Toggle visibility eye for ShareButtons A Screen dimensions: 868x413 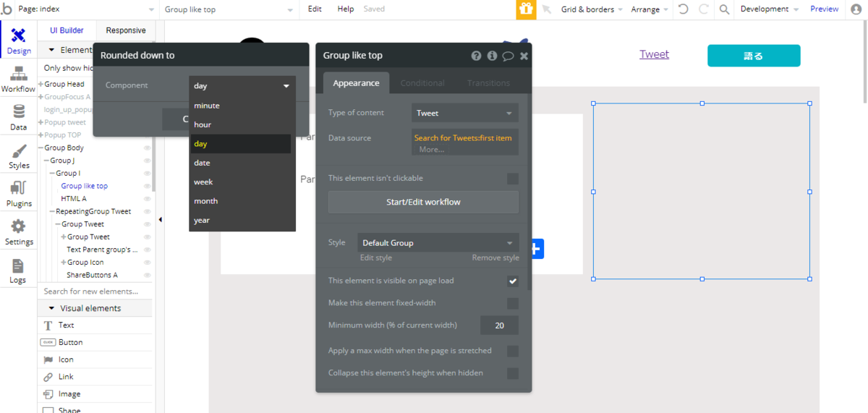pos(147,275)
